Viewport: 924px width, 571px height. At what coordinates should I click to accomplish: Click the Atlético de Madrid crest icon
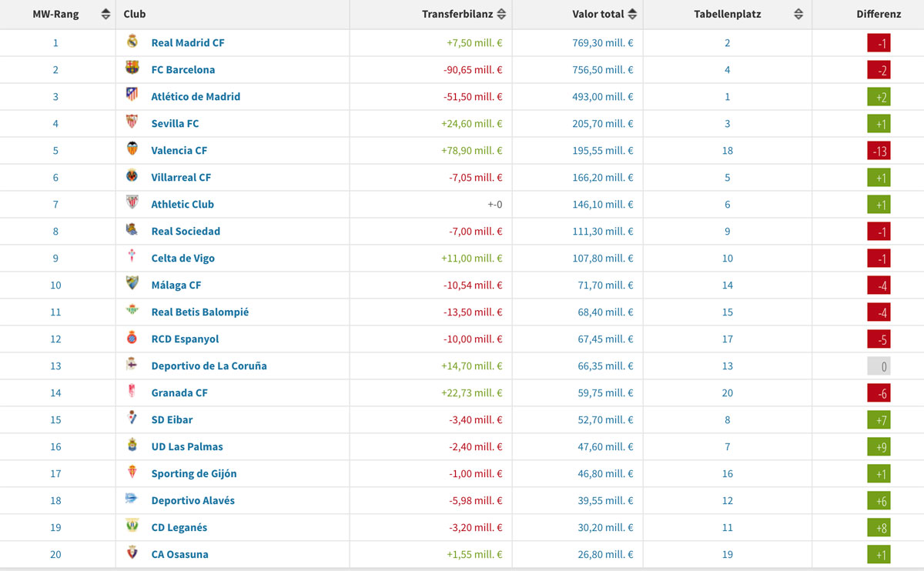tap(132, 95)
